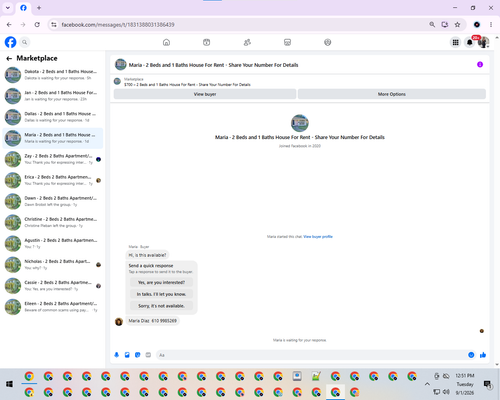Open the account profile picture menu

point(484,42)
